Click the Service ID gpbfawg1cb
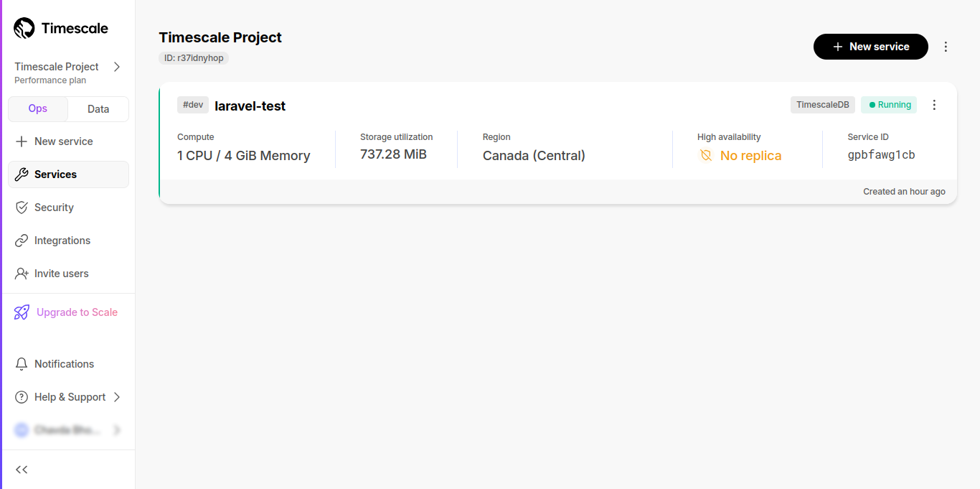Viewport: 980px width, 489px height. 881,155
